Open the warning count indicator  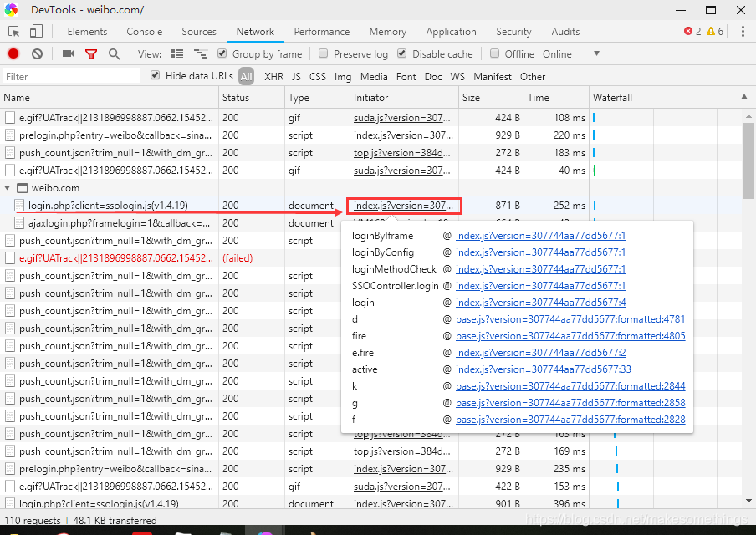tap(715, 31)
